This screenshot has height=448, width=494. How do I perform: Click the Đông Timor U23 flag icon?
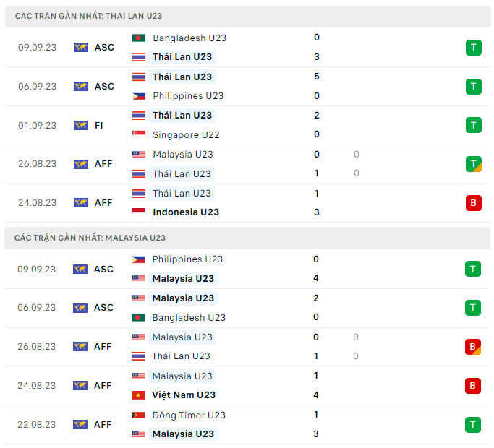pos(139,415)
